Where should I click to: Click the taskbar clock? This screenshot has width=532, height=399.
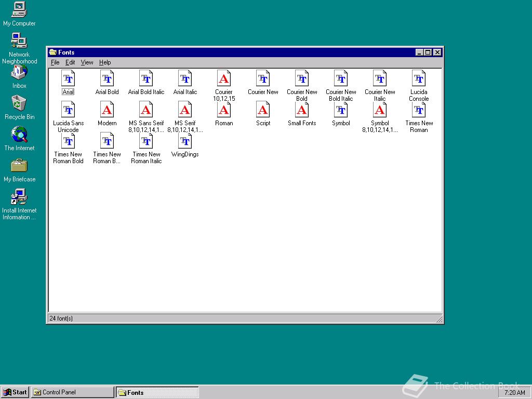coord(514,393)
